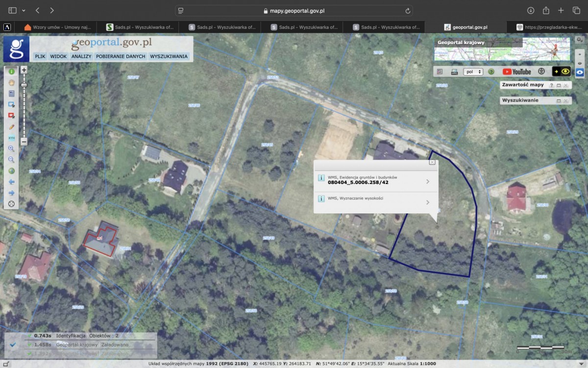Show the full extent globe view
This screenshot has height=368, width=588.
[11, 171]
